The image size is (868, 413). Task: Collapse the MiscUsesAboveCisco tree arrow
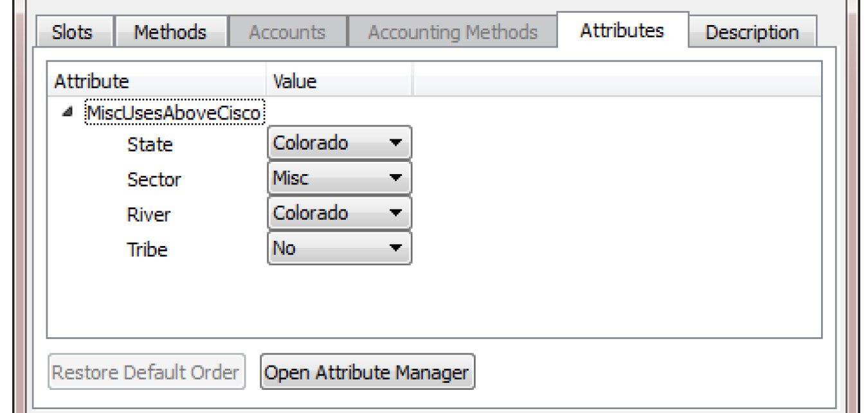click(x=67, y=114)
